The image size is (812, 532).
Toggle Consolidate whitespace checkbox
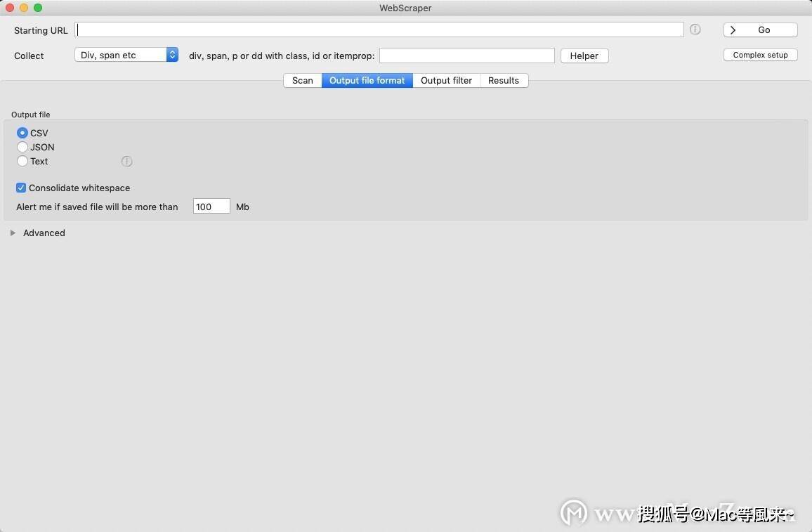click(x=20, y=188)
